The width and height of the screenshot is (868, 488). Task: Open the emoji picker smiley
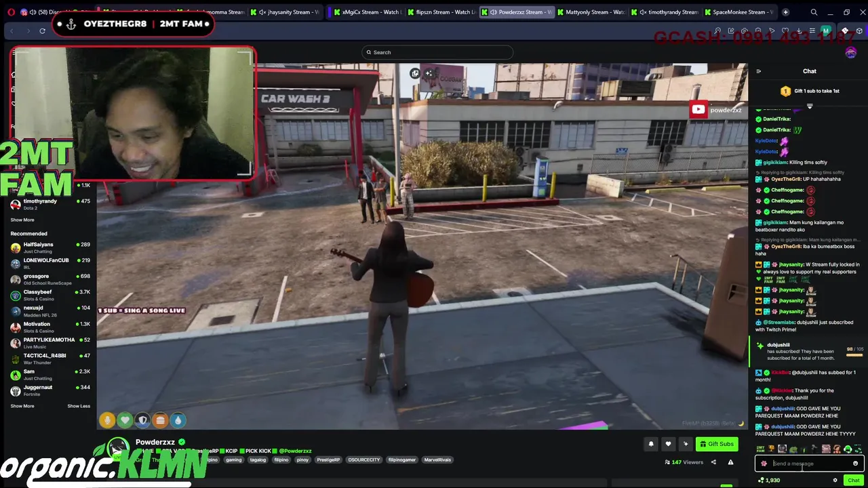point(855,464)
